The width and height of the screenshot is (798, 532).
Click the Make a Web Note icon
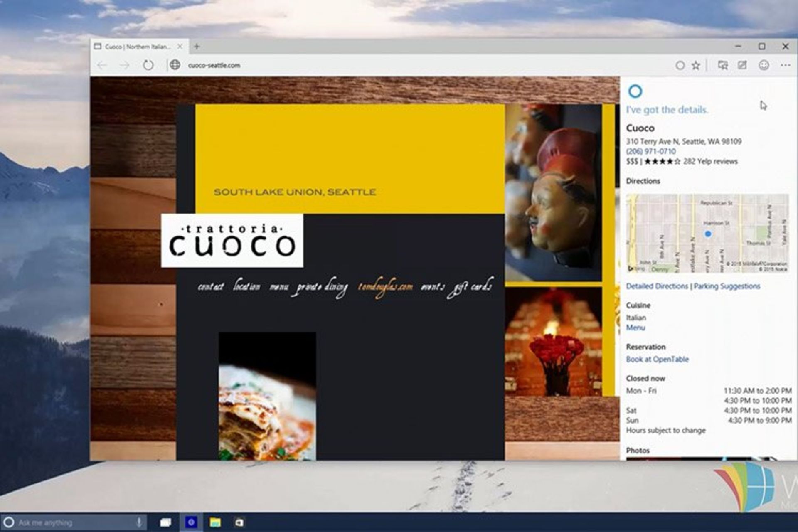[742, 65]
